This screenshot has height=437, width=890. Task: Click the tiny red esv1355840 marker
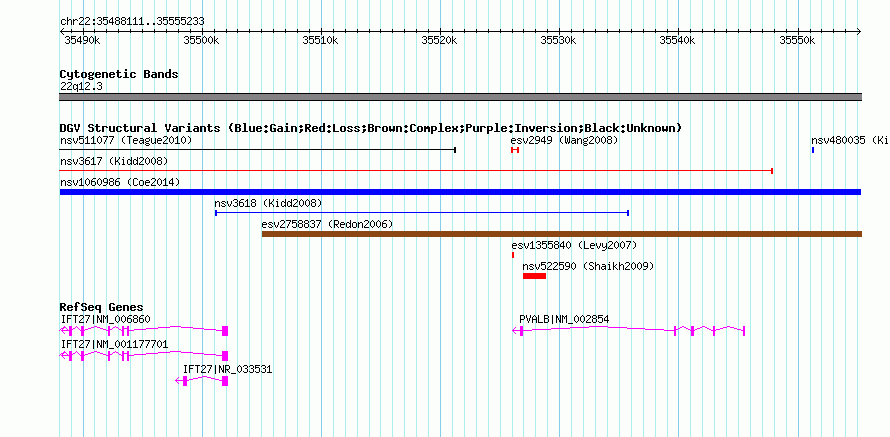click(x=513, y=255)
